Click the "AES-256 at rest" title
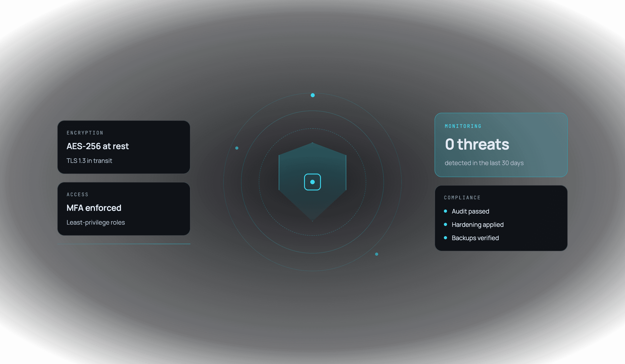 pyautogui.click(x=97, y=146)
